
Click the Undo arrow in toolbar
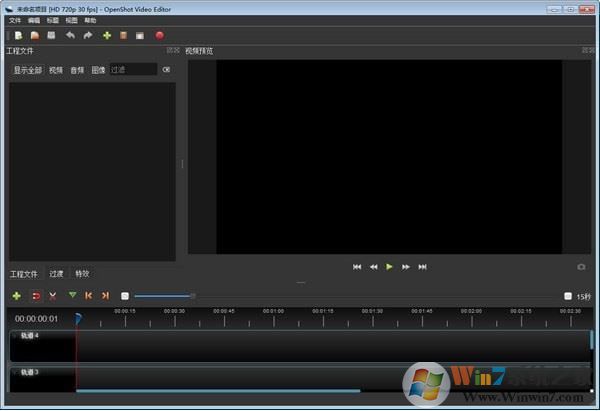click(70, 36)
